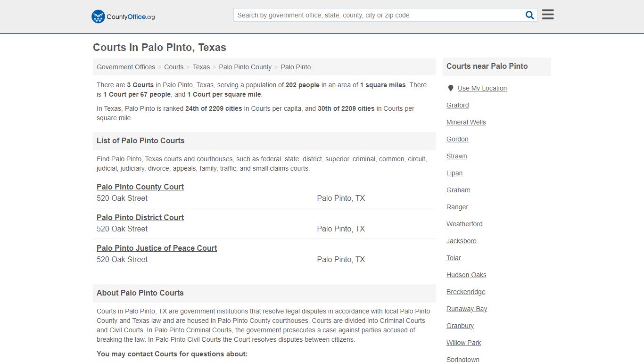644x362 pixels.
Task: Open Palo Pinto County Court listing
Action: click(140, 187)
